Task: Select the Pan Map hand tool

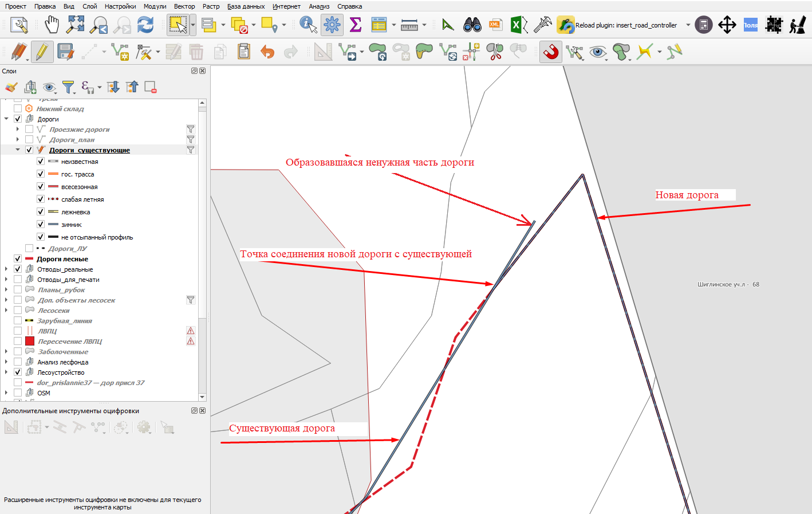Action: [x=52, y=25]
